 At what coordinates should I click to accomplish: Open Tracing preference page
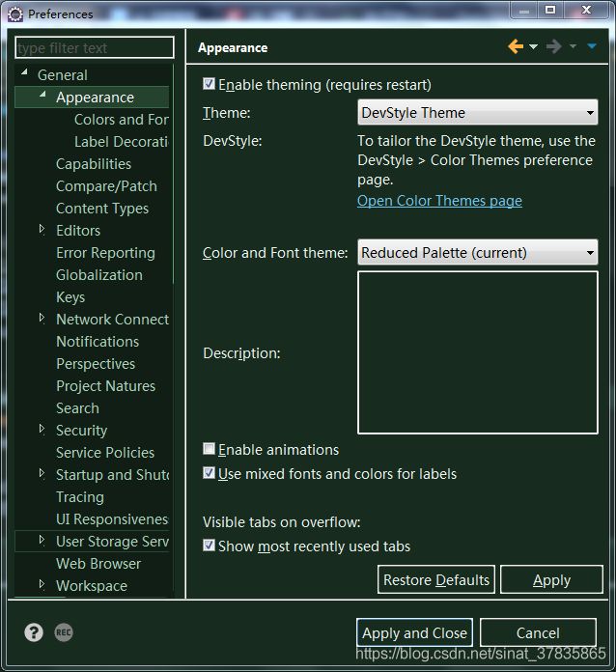(x=80, y=497)
